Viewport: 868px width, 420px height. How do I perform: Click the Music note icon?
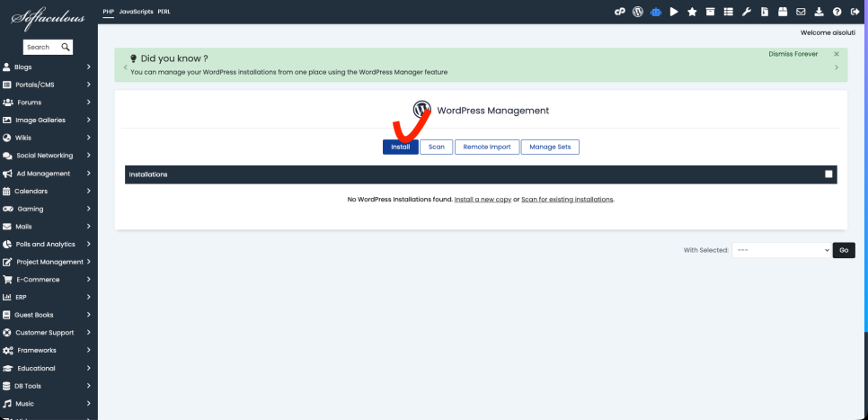7,404
